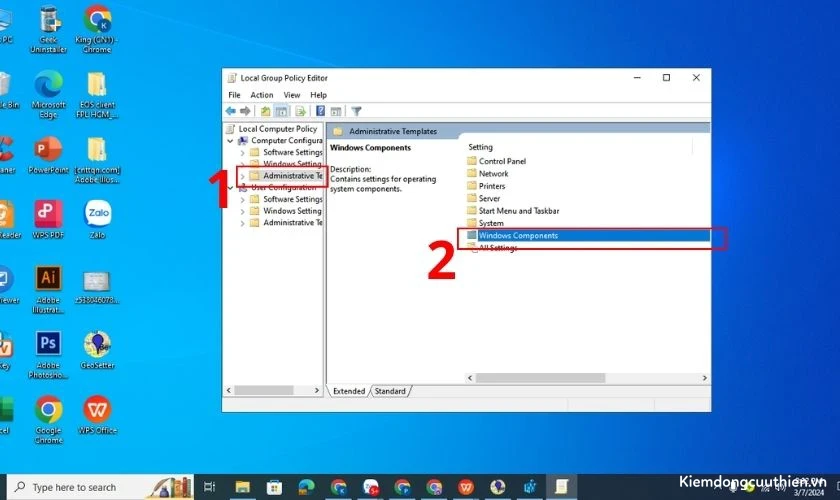Open Edge from the taskbar
The image size is (840, 500).
(x=306, y=487)
